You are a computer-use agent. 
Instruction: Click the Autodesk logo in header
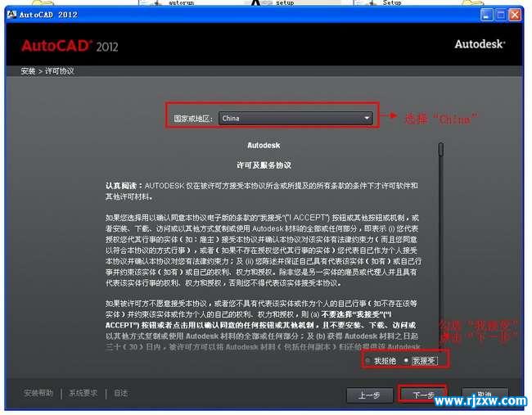pyautogui.click(x=480, y=44)
